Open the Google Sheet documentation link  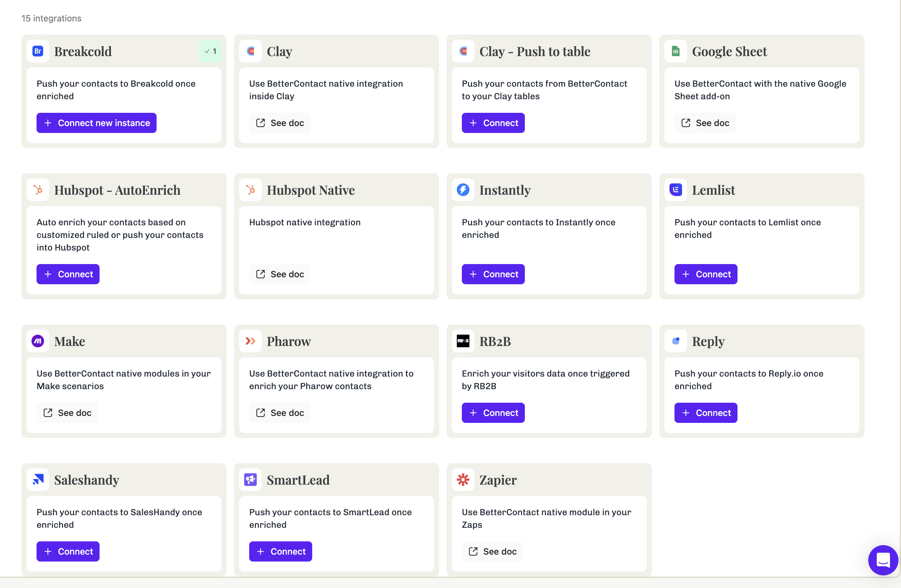705,123
